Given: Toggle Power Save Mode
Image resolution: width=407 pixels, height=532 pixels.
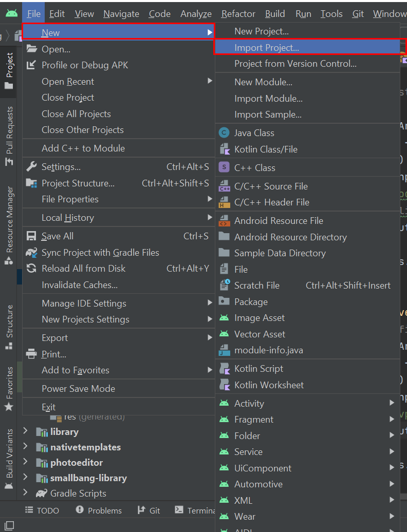Looking at the screenshot, I should click(78, 389).
